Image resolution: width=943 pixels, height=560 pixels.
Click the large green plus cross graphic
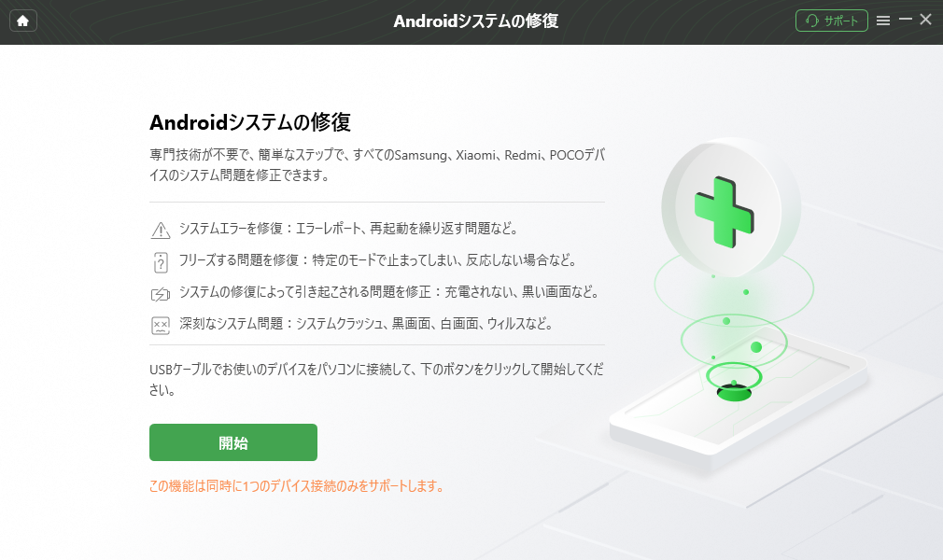coord(725,212)
